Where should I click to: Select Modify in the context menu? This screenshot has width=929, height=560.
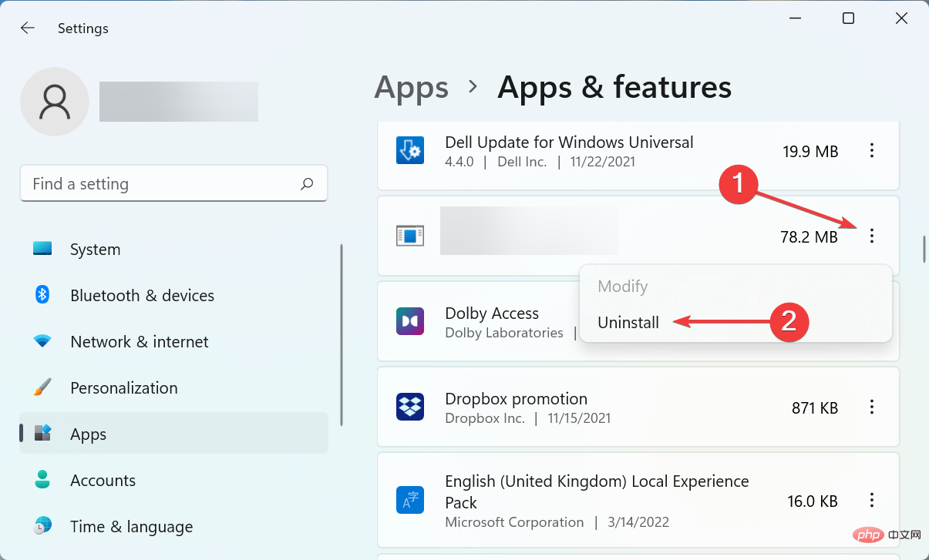point(623,287)
